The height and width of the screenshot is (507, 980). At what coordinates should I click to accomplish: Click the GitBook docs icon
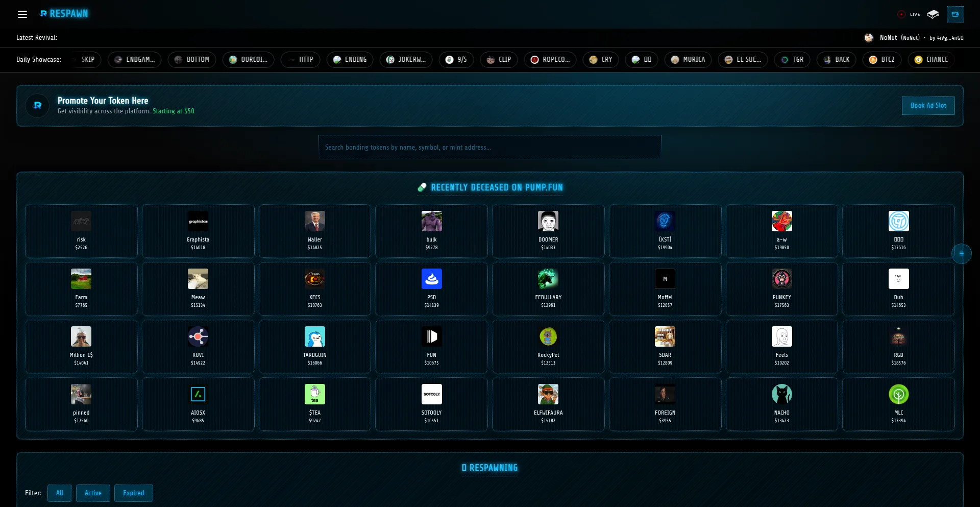933,14
